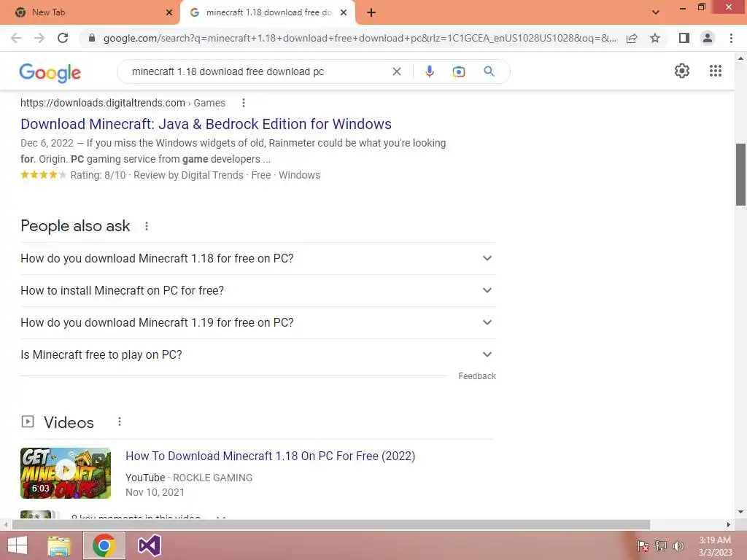Open File Explorer from taskbar
Viewport: 747px width, 560px height.
(x=59, y=545)
